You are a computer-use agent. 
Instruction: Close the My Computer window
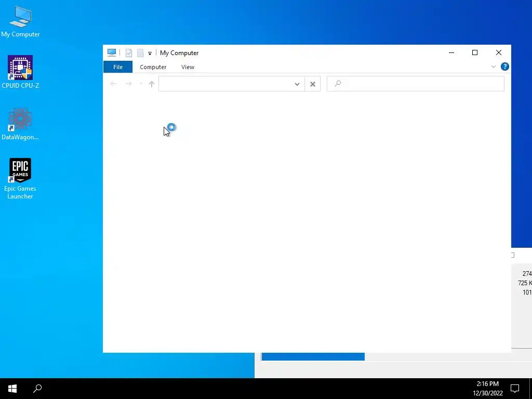[498, 52]
